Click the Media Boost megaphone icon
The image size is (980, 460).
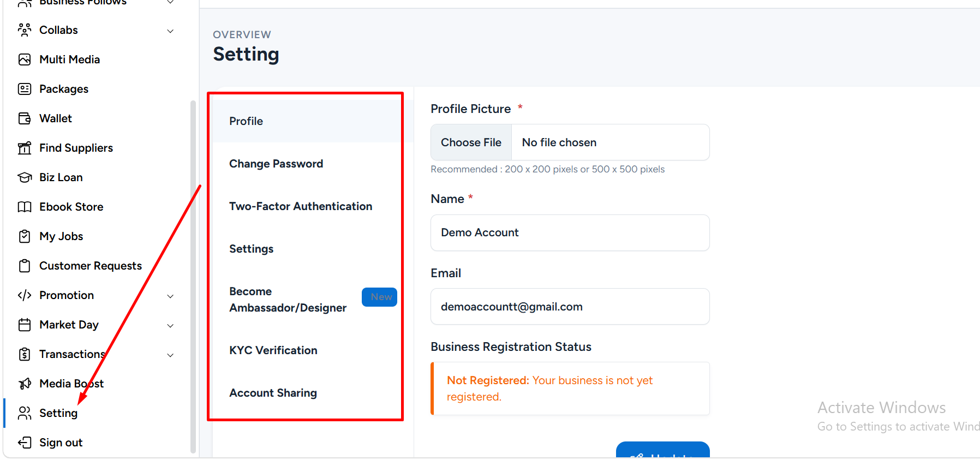(25, 384)
